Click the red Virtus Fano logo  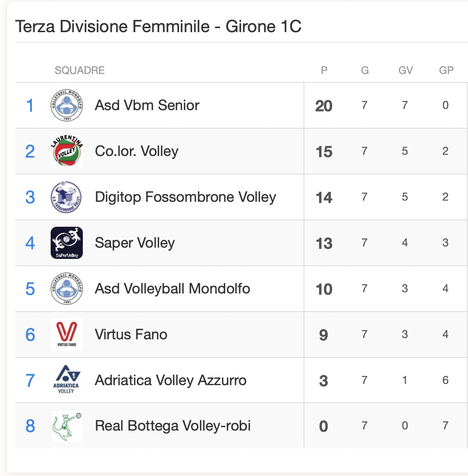coord(66,334)
